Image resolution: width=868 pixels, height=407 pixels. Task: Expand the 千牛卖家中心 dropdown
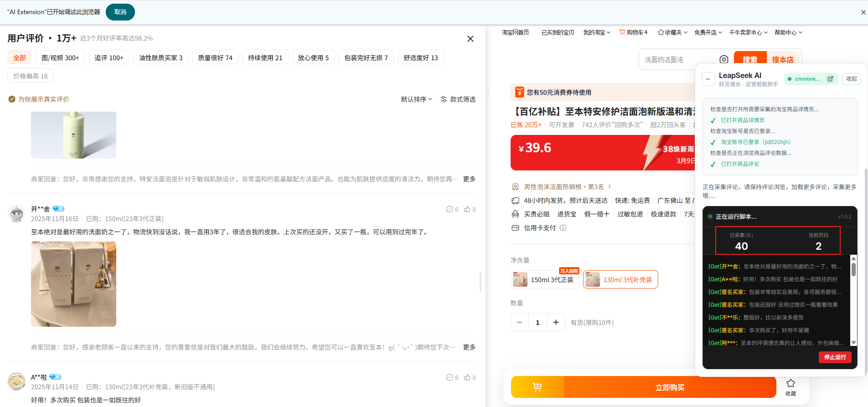coord(748,32)
